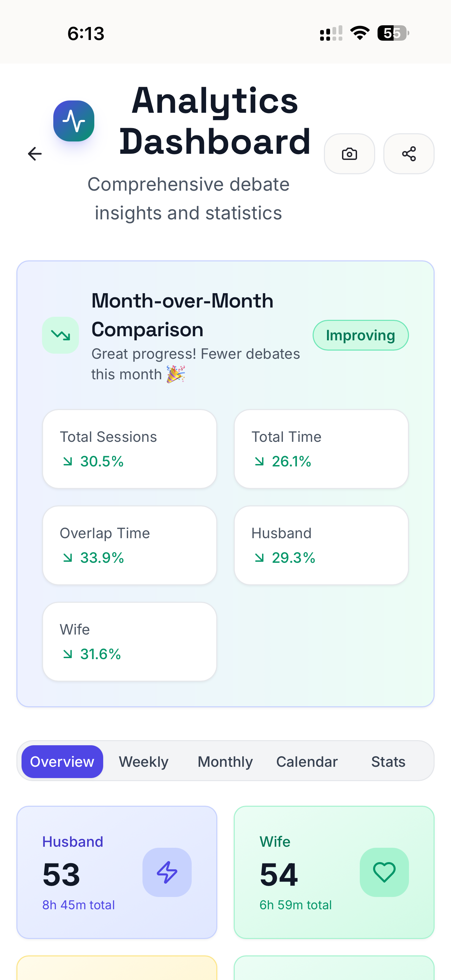This screenshot has height=980, width=451.
Task: Tap the analytics pulse app logo
Action: click(74, 121)
